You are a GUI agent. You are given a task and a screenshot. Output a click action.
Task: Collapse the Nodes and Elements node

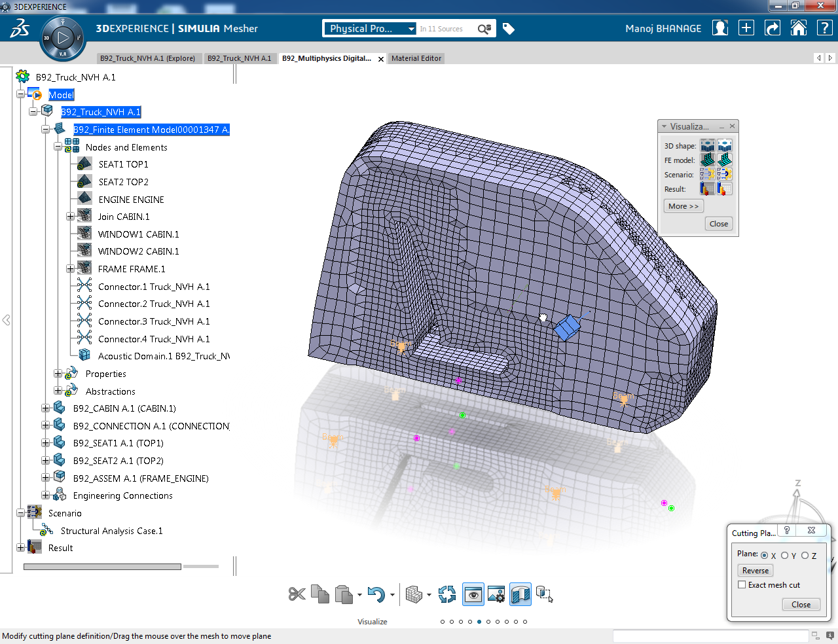(x=58, y=147)
